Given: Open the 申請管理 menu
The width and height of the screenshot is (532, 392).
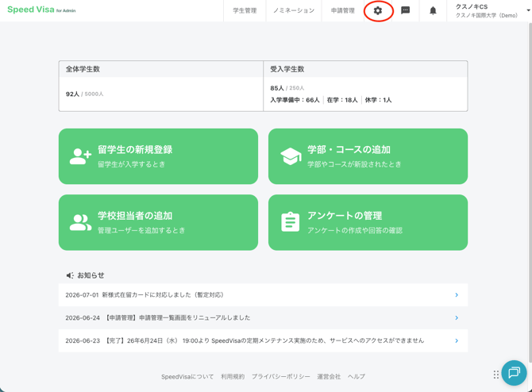Looking at the screenshot, I should point(343,10).
